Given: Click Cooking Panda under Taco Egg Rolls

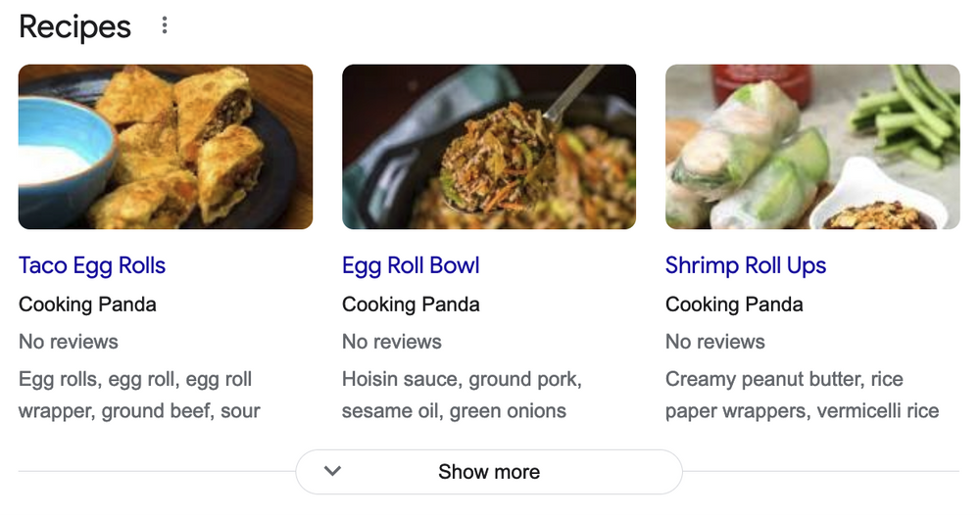Looking at the screenshot, I should point(87,304).
